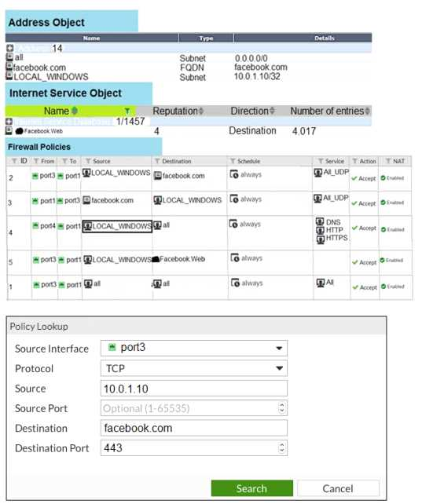Click the Facebook Web service icon
The image size is (422, 504).
tap(20, 131)
